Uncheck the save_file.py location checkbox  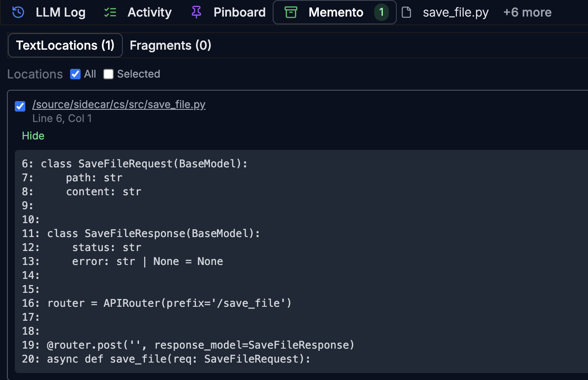click(x=20, y=106)
